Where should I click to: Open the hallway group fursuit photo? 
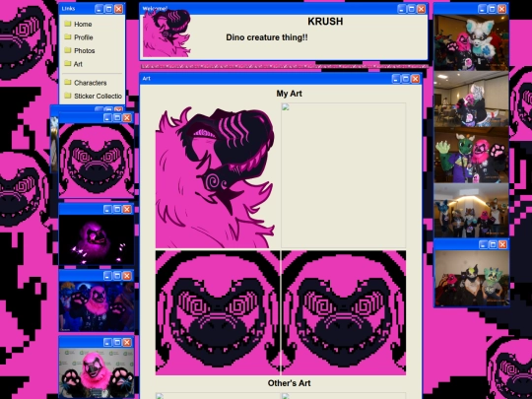pyautogui.click(x=471, y=211)
